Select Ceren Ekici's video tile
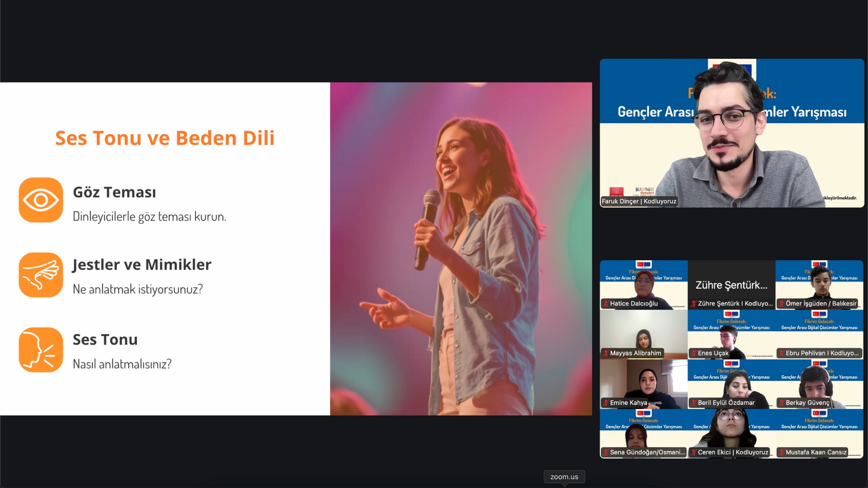868x488 pixels. click(x=731, y=432)
